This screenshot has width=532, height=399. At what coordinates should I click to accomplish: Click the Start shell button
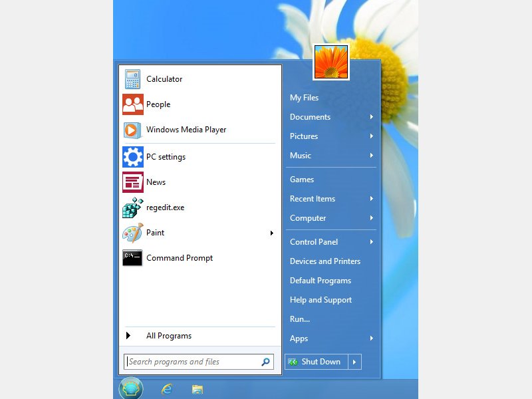coord(131,389)
